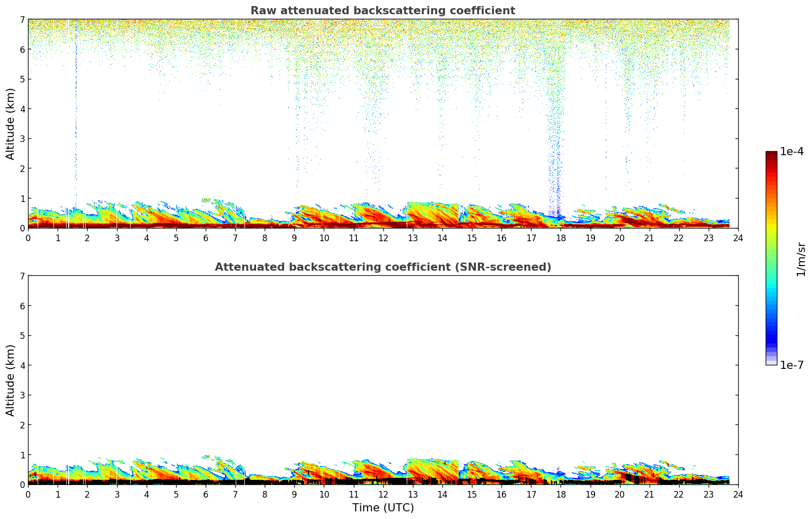Viewport: 812px width, 519px height.
Task: Click the dark red top of the colorbar
Action: [771, 155]
